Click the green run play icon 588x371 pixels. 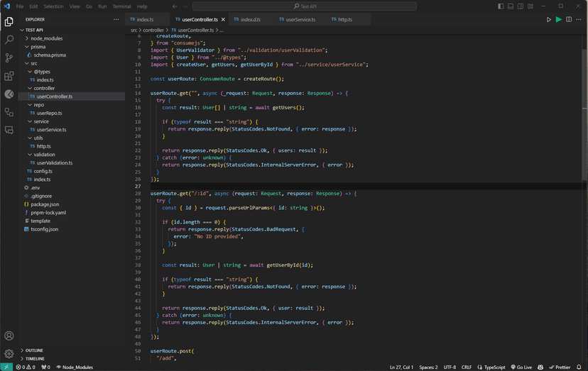(559, 20)
